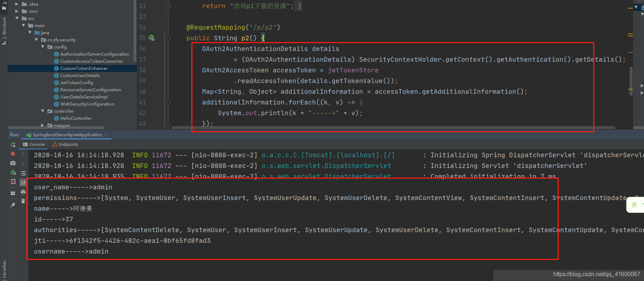Image resolution: width=644 pixels, height=281 pixels.
Task: Open the restore layout icon
Action: [13, 193]
